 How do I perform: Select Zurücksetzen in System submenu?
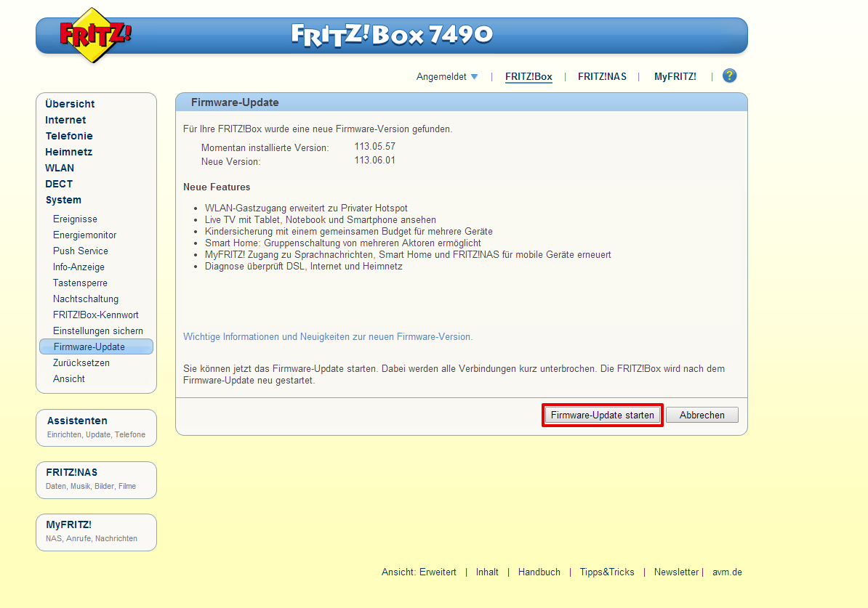pos(81,362)
